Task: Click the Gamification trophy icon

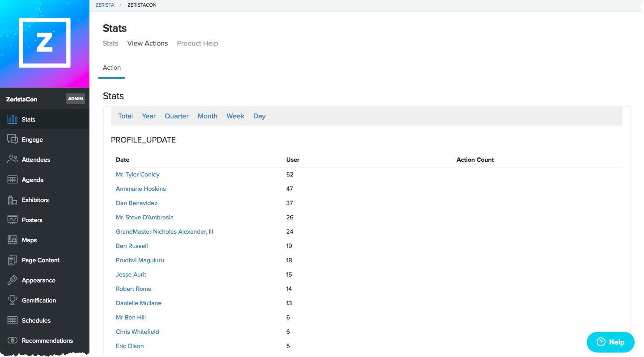Action: coord(13,300)
